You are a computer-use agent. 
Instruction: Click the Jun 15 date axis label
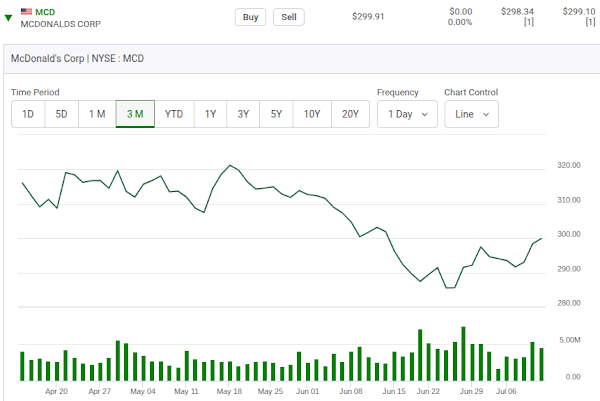(394, 391)
